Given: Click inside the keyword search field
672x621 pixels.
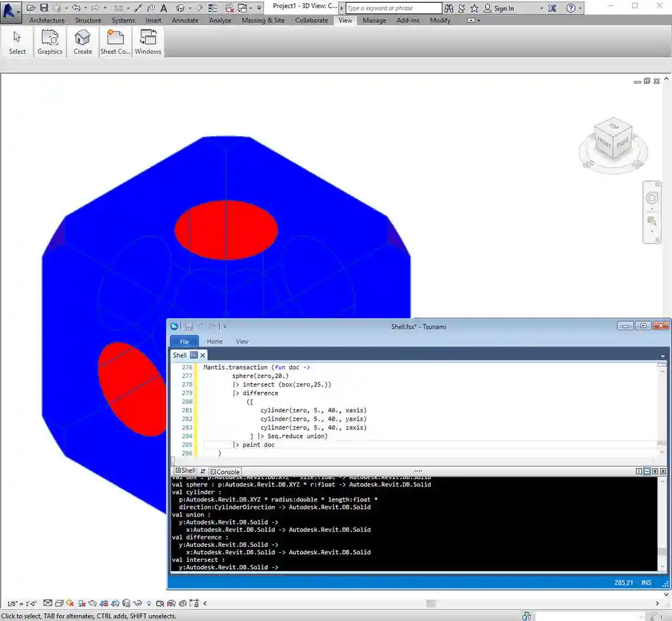Looking at the screenshot, I should [x=394, y=8].
